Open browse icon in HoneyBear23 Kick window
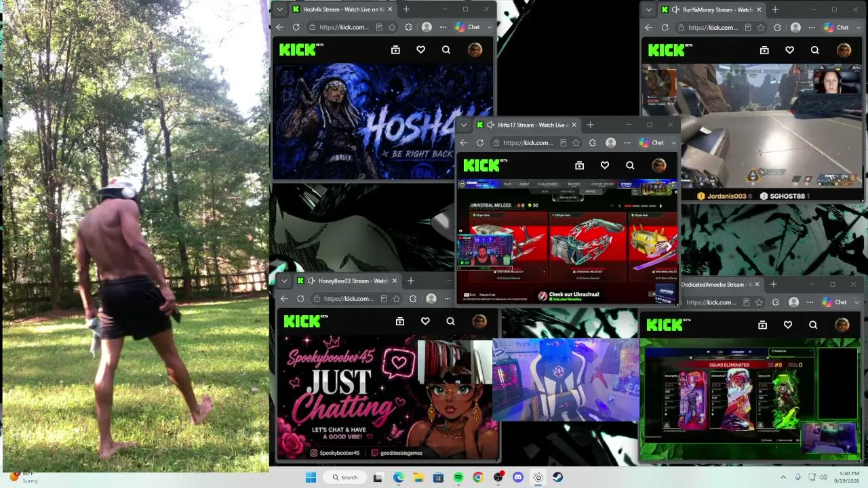 point(400,321)
